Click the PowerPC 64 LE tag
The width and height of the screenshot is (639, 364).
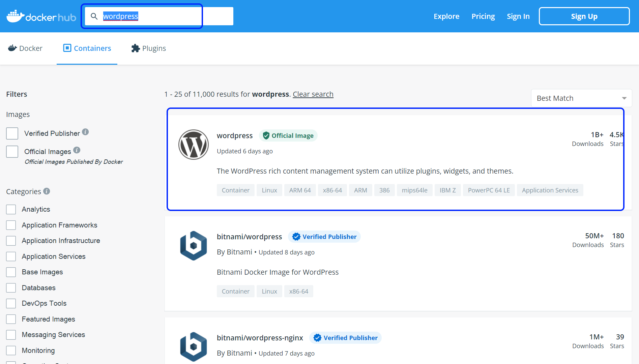point(489,190)
